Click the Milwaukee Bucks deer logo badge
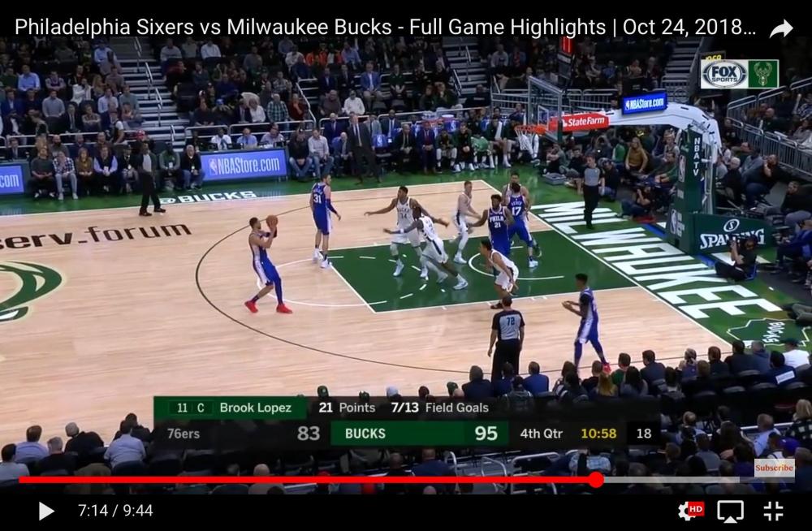 763,74
